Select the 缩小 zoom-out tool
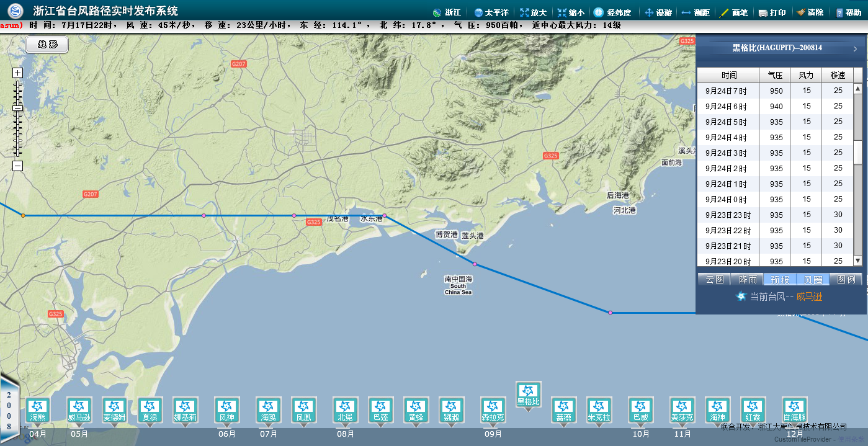 pyautogui.click(x=570, y=12)
